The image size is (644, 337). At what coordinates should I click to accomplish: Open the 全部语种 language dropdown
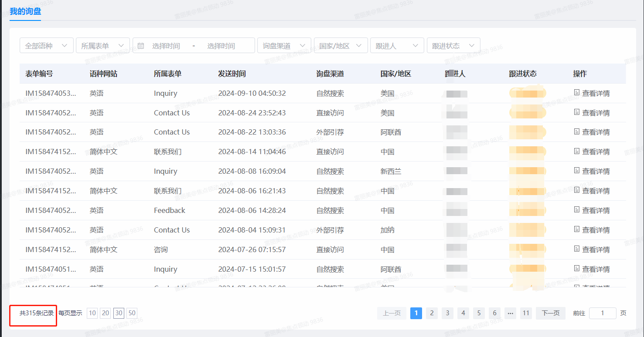click(x=46, y=46)
